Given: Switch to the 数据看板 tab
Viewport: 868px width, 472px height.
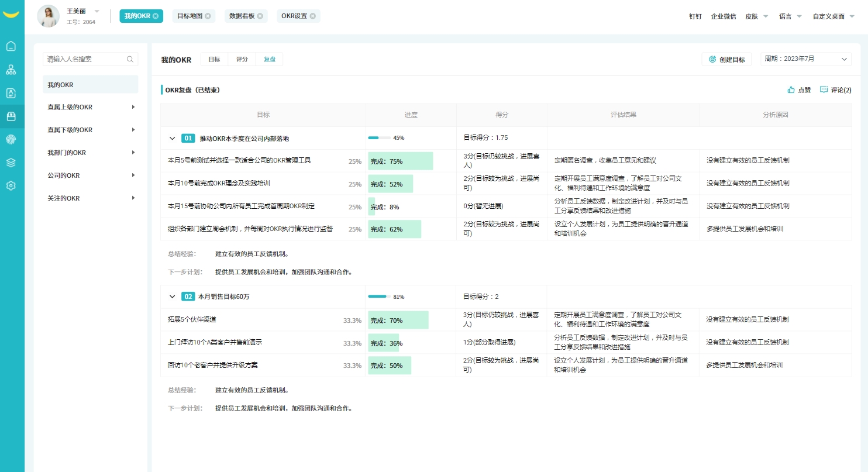Looking at the screenshot, I should coord(242,16).
